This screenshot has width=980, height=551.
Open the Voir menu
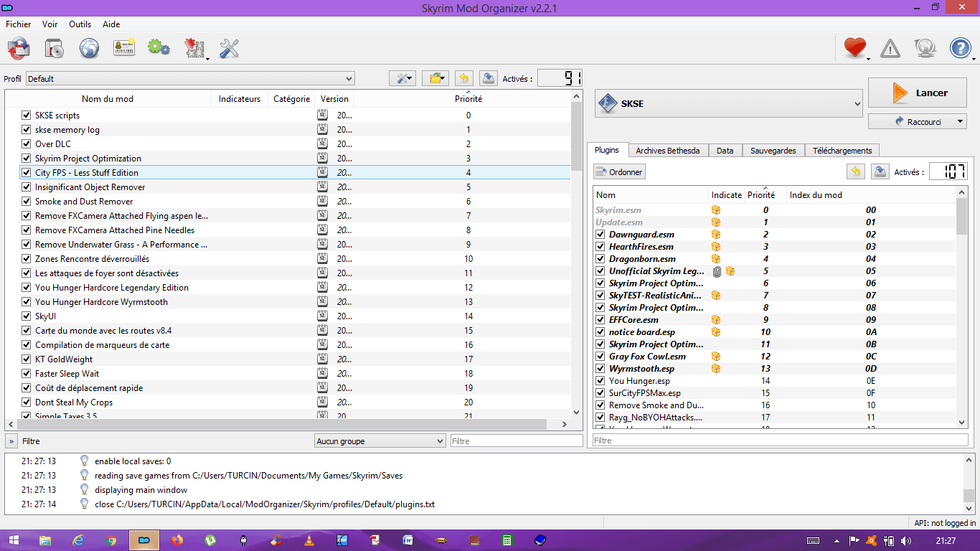click(50, 24)
